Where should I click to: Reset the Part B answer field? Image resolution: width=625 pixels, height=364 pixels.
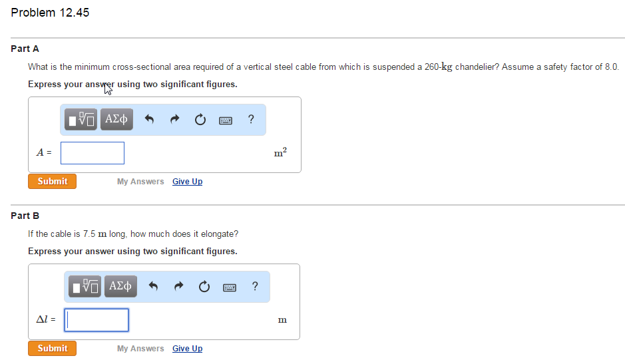[204, 286]
